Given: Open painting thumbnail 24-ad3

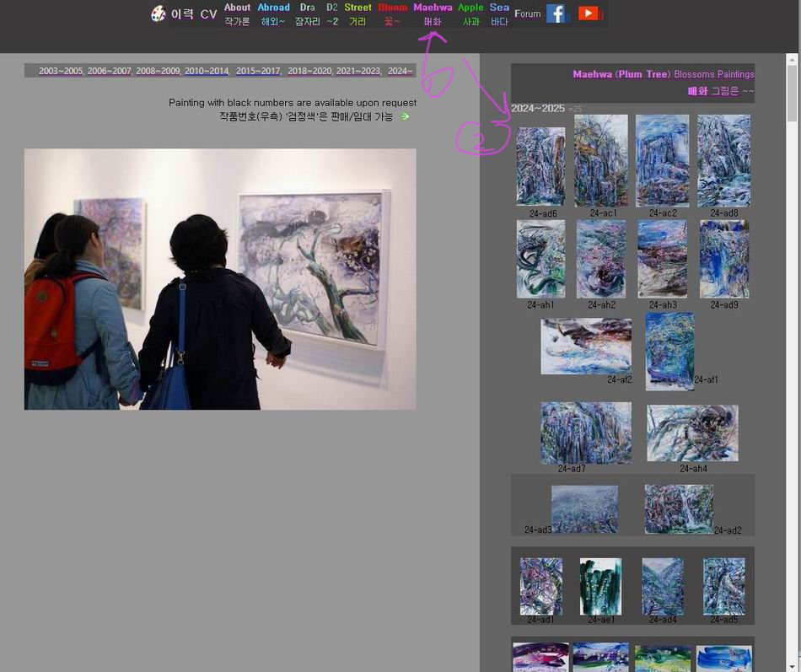Looking at the screenshot, I should pos(584,509).
